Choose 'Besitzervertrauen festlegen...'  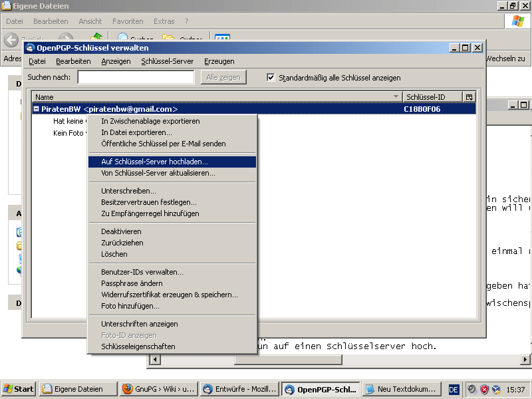point(172,202)
